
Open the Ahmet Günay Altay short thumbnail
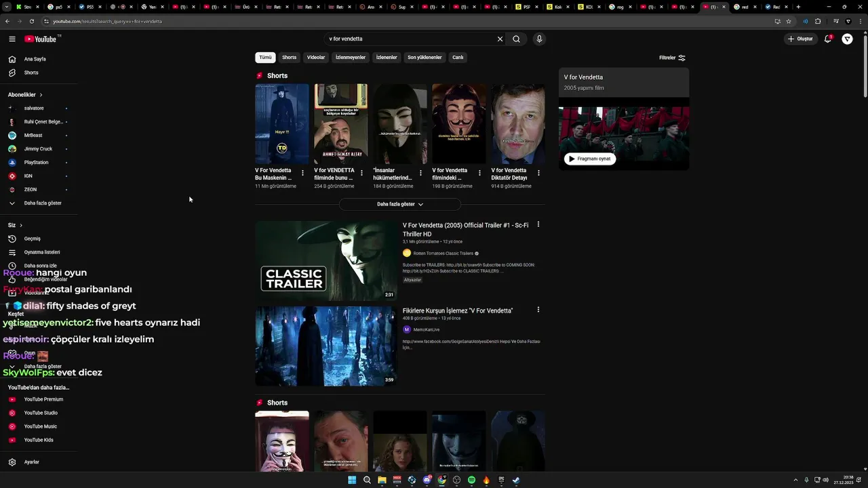[341, 124]
